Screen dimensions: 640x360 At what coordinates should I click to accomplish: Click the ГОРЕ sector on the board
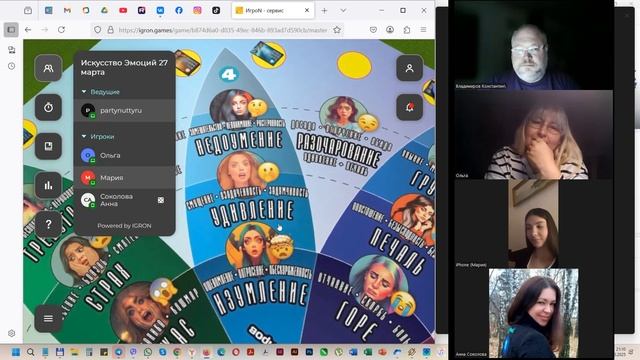tap(357, 321)
